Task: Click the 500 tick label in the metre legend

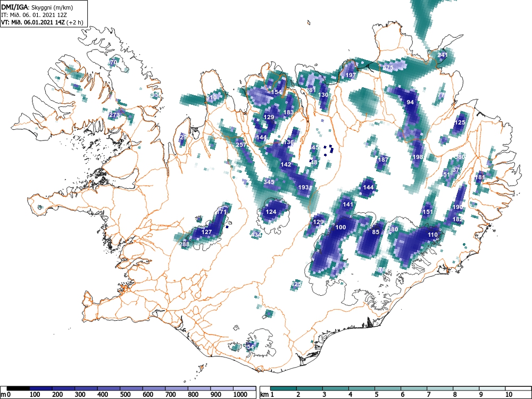Action: coord(125,394)
